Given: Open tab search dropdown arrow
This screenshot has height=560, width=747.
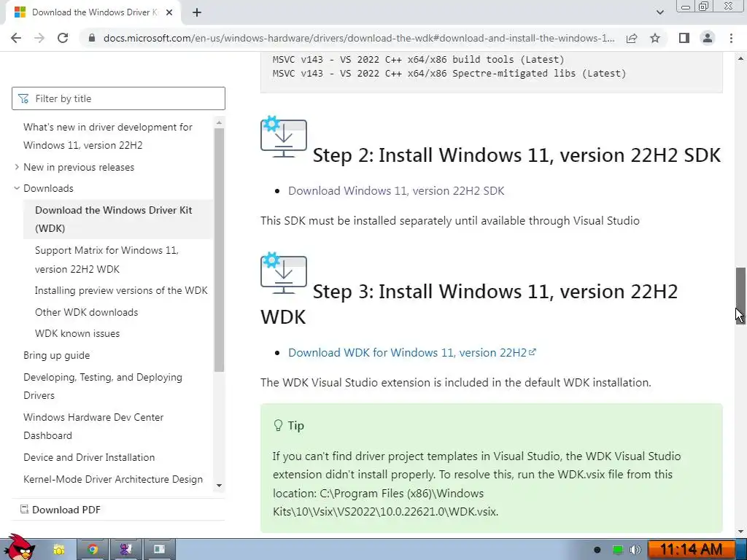Looking at the screenshot, I should click(x=659, y=12).
